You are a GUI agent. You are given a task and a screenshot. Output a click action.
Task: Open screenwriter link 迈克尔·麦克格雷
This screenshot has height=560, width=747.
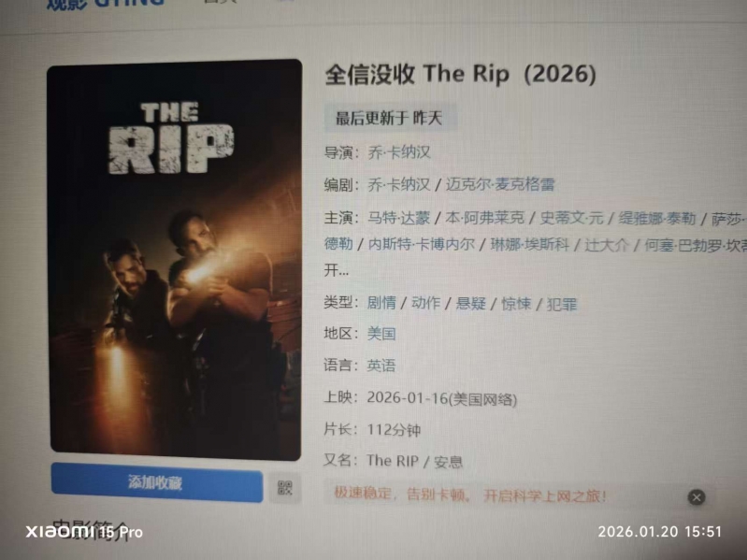coord(500,184)
